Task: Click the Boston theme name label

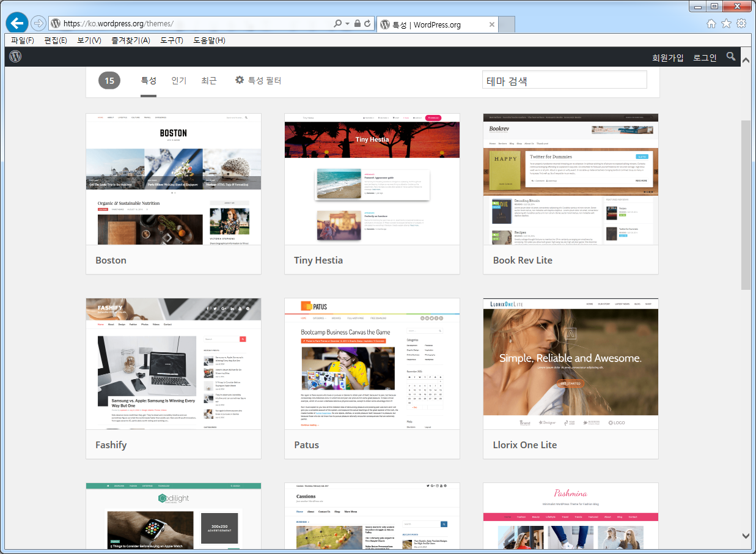Action: 111,260
